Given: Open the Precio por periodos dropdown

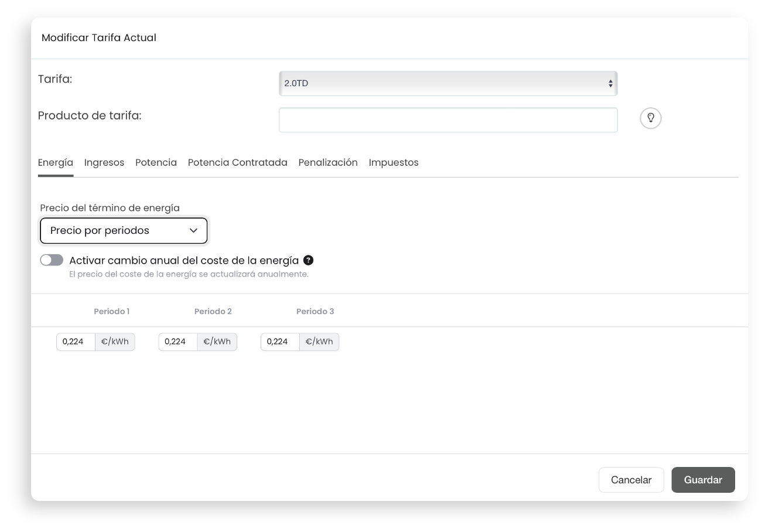Looking at the screenshot, I should (x=124, y=231).
